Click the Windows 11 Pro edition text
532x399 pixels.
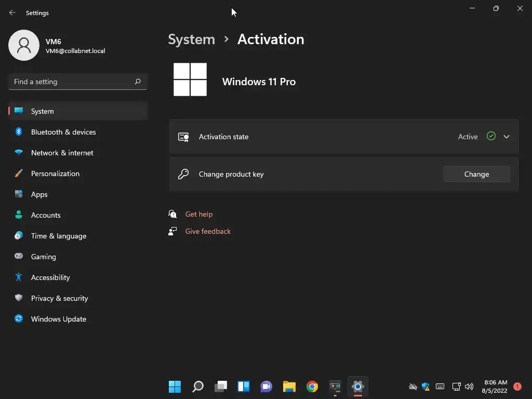pyautogui.click(x=259, y=82)
